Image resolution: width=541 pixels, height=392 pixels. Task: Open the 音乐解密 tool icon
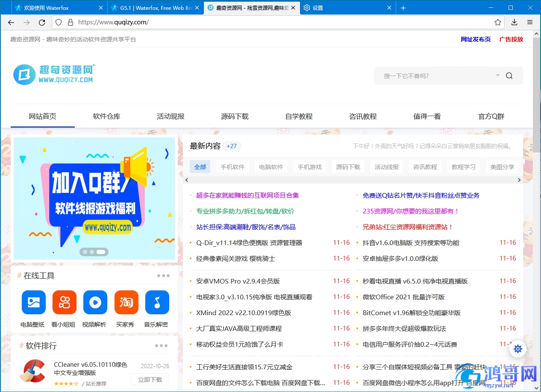click(157, 302)
